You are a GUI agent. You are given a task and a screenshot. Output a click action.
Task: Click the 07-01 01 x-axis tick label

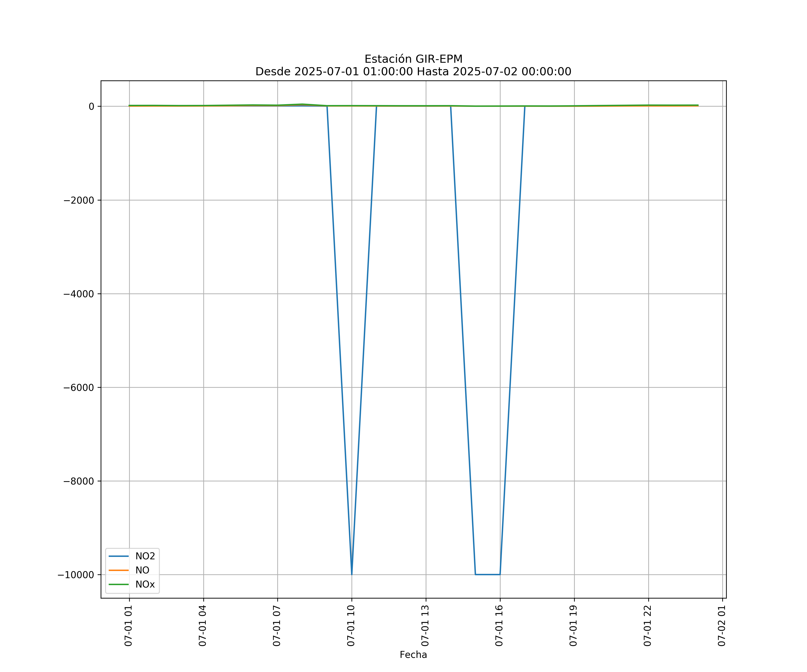(128, 625)
